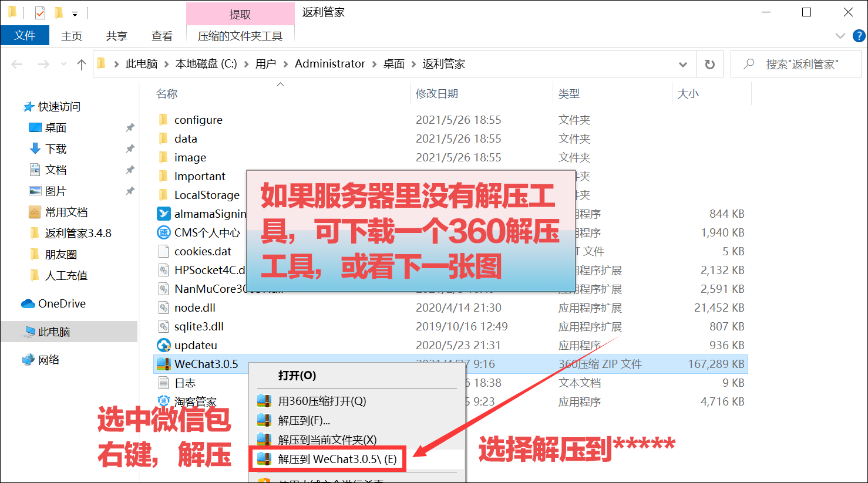This screenshot has width=868, height=483.
Task: Open 图片 in the navigation pane
Action: (x=56, y=191)
